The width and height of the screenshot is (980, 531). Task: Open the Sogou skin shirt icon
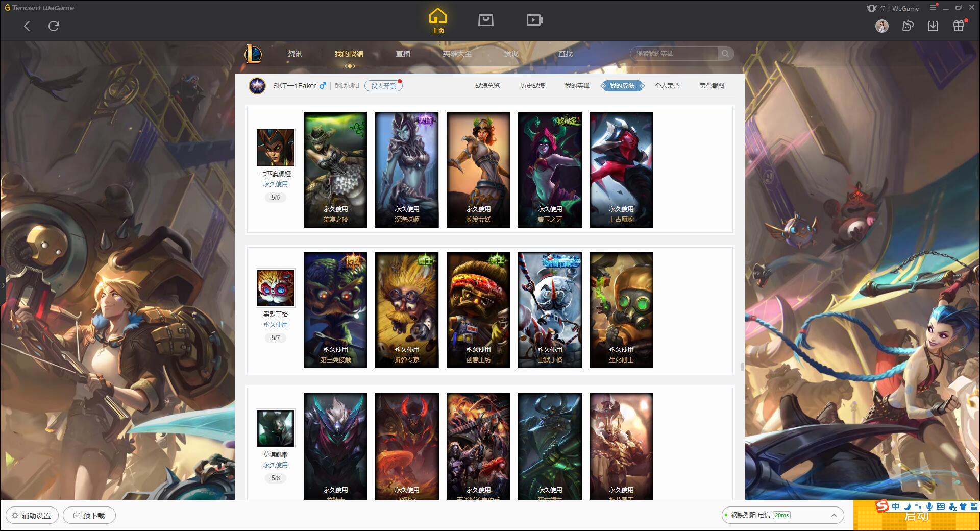tap(963, 506)
